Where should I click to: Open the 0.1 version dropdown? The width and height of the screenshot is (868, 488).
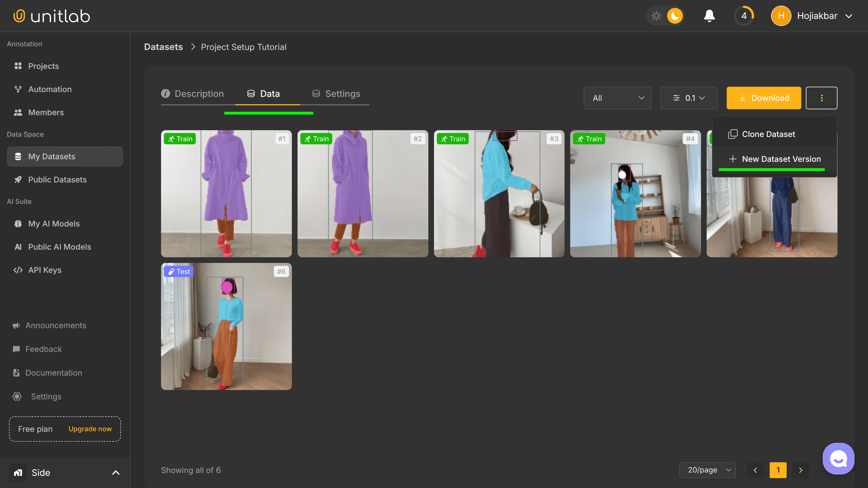[x=689, y=98]
